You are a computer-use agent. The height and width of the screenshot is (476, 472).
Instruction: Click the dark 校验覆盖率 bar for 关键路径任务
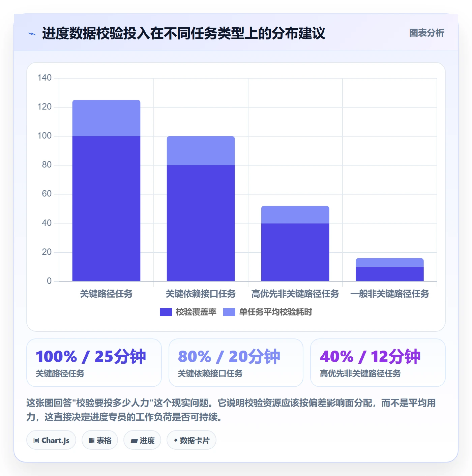click(107, 209)
